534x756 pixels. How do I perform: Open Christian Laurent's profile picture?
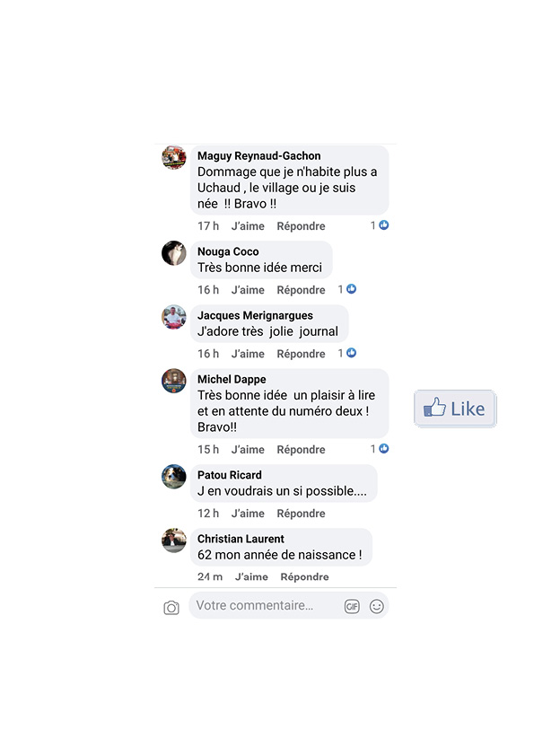pos(174,541)
